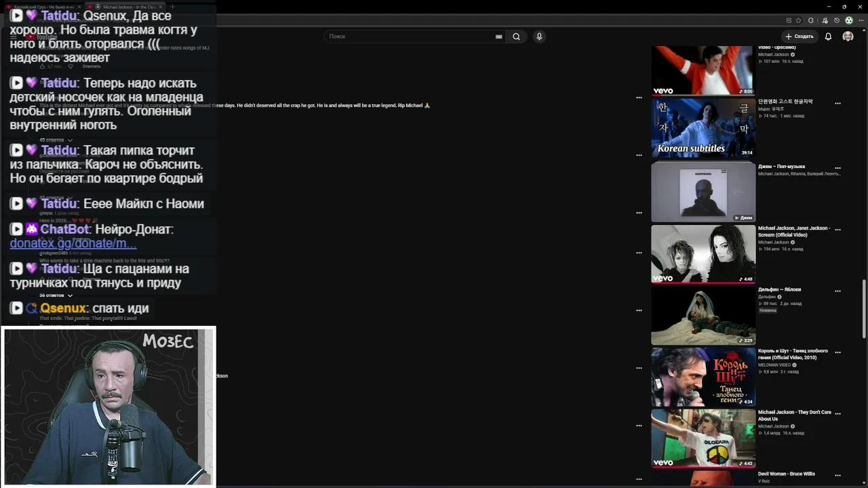
Task: Click the Qsenux username in chat
Action: [63, 308]
